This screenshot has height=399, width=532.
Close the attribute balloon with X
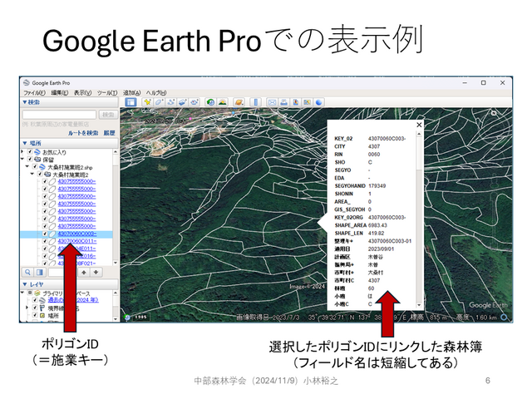pos(419,125)
